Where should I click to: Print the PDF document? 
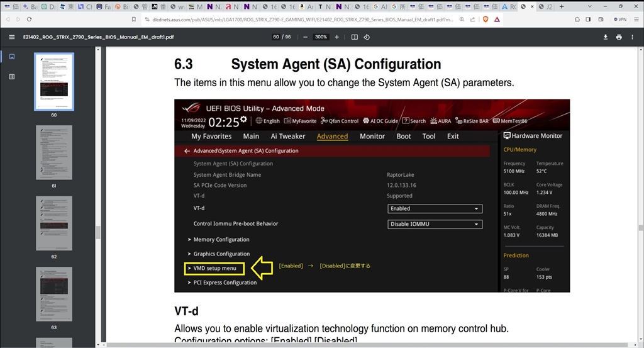pos(619,37)
